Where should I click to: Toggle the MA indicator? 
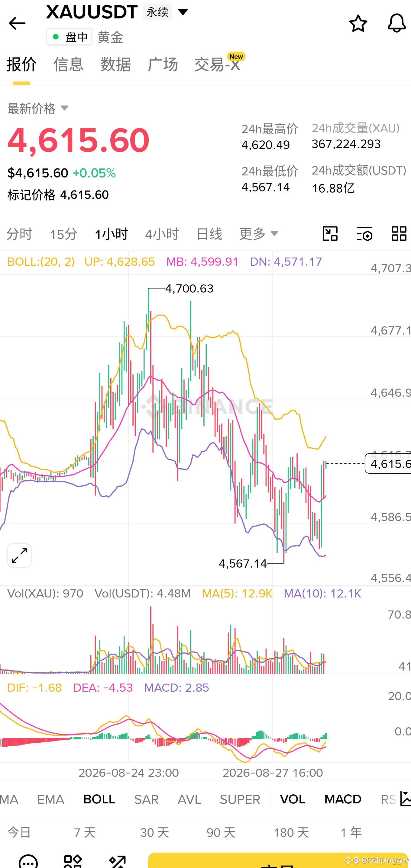[9, 799]
